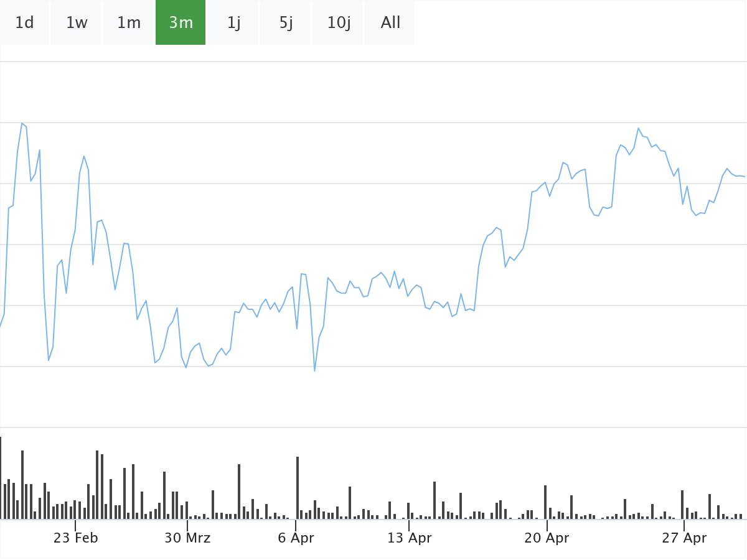Click the 30 Mrz date label

187,538
